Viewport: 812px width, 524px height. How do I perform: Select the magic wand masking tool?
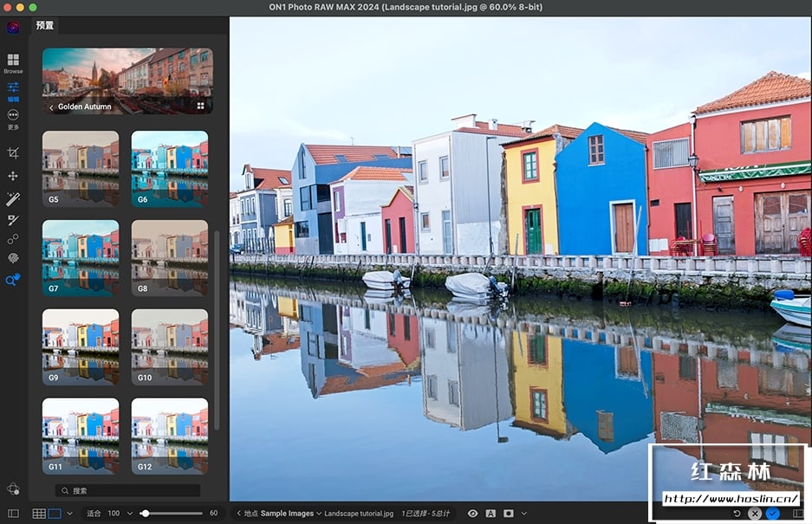pyautogui.click(x=13, y=199)
